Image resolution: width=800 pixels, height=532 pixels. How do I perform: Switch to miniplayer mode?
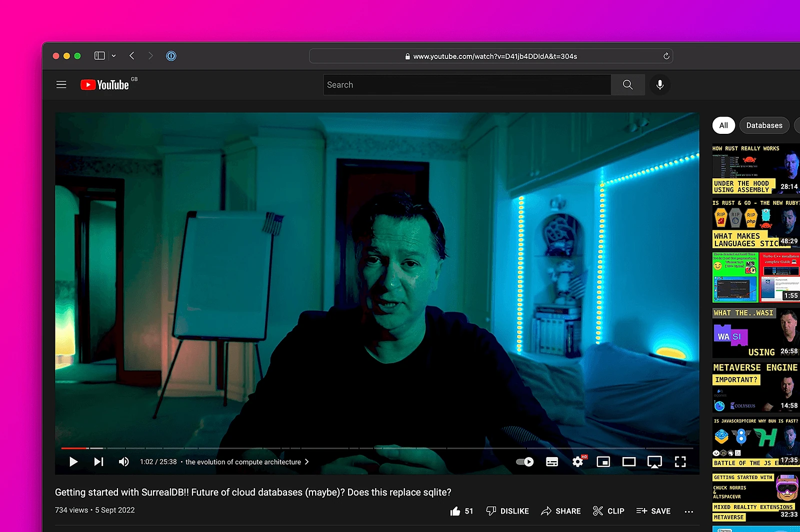click(603, 462)
